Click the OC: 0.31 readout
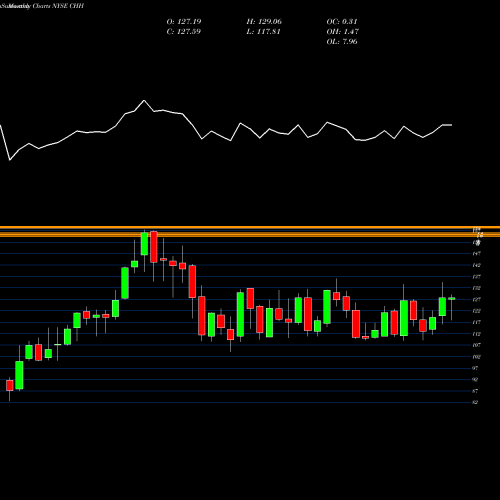Screen dimensions: 500x500 pyautogui.click(x=342, y=22)
